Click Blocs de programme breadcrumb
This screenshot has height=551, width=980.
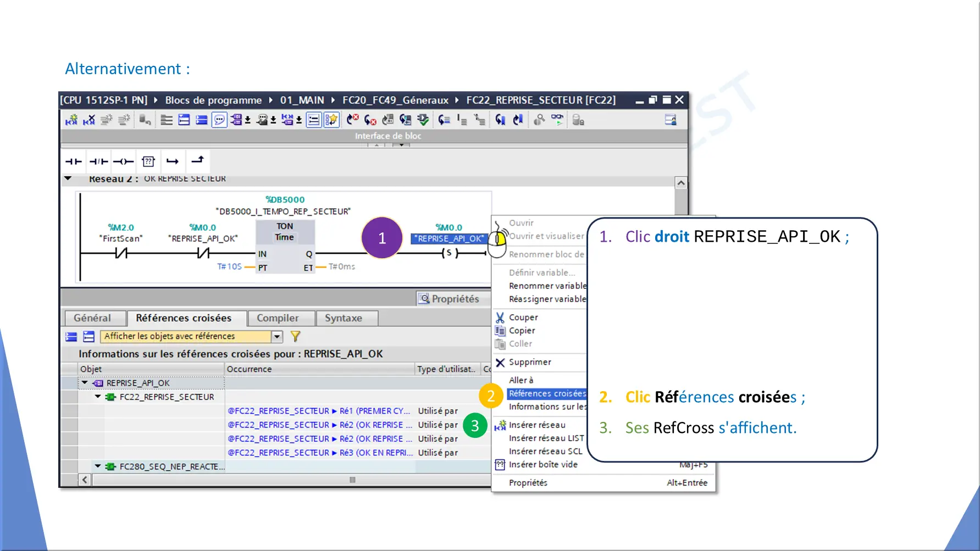pos(213,100)
